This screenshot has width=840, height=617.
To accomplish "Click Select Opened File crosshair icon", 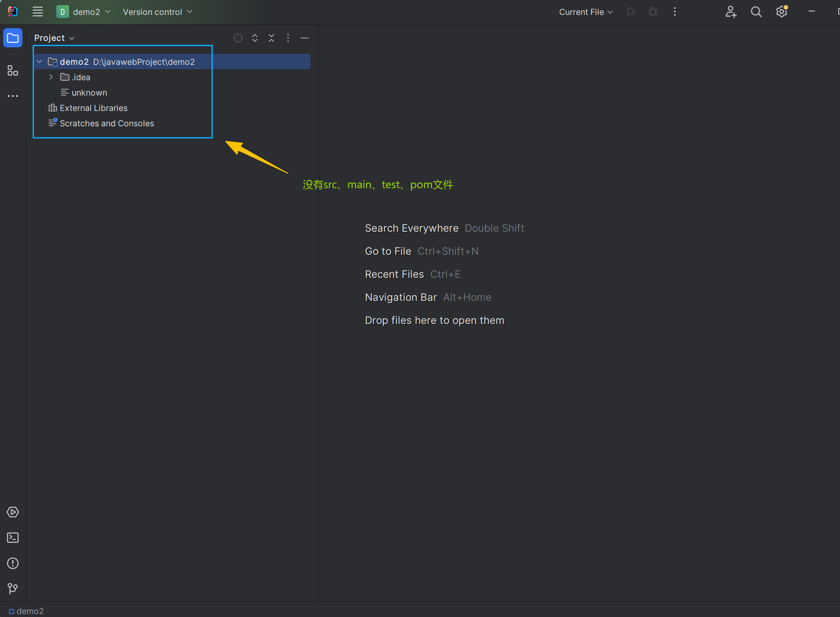I will point(238,38).
